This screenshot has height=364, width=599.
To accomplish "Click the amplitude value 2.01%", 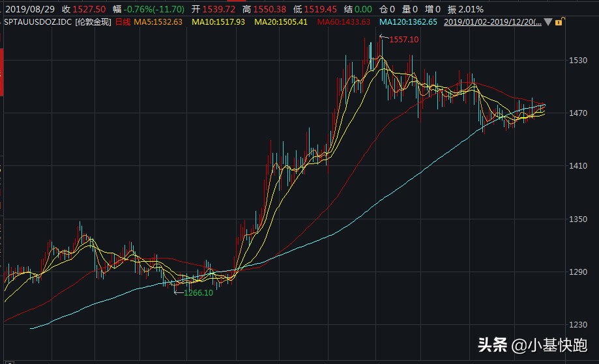I will (471, 9).
